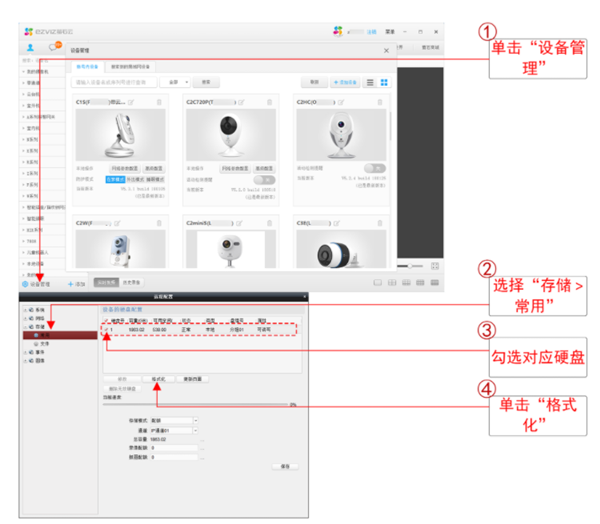Click the 格式化 button
This screenshot has width=600, height=524.
click(x=157, y=379)
